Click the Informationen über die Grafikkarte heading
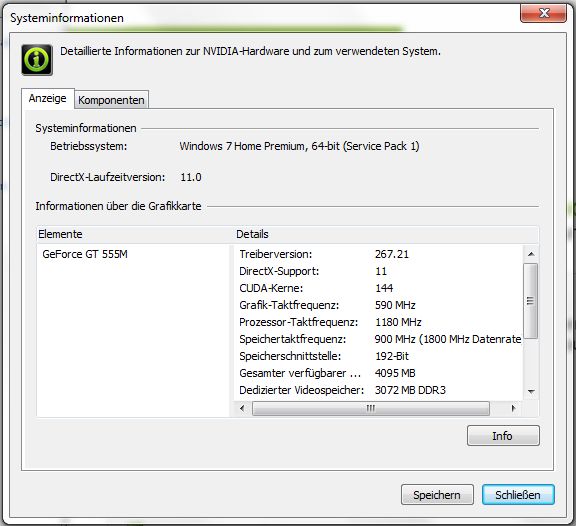 (x=118, y=206)
